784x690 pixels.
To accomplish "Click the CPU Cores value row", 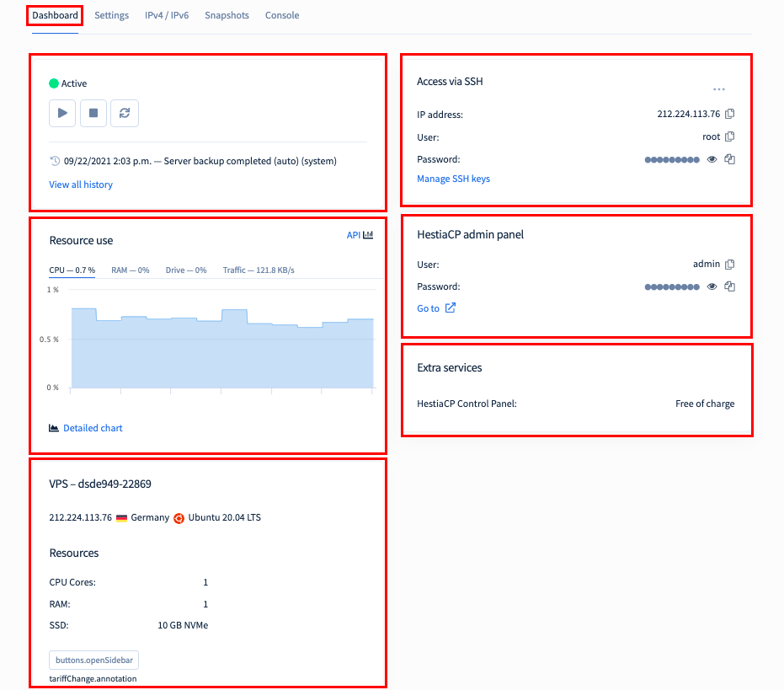I will pos(129,582).
